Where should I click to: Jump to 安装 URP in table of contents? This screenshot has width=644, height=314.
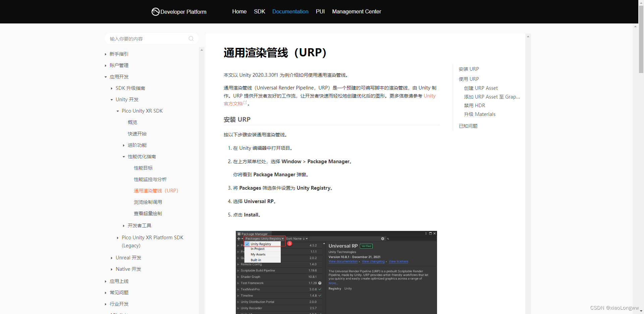[x=469, y=69]
